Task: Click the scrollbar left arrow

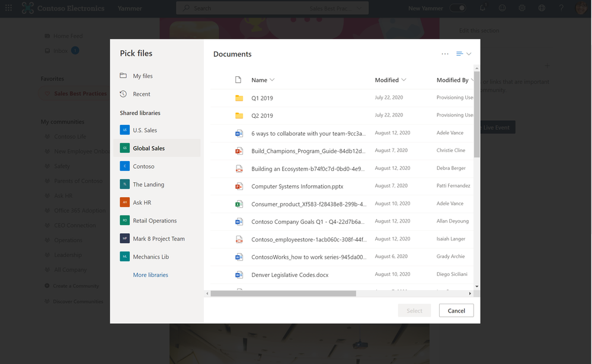Action: click(x=207, y=293)
